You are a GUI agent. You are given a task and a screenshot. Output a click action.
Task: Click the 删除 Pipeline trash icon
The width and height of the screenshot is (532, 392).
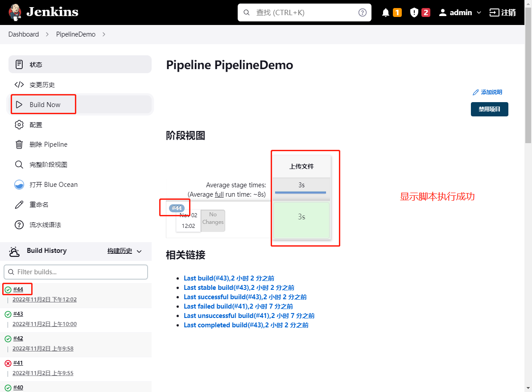coord(19,144)
